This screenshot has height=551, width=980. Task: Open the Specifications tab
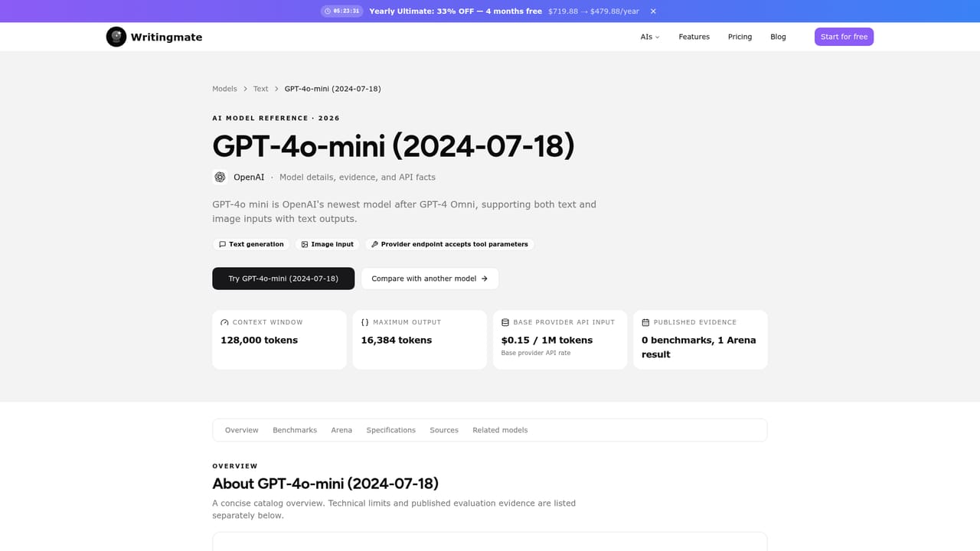(391, 430)
